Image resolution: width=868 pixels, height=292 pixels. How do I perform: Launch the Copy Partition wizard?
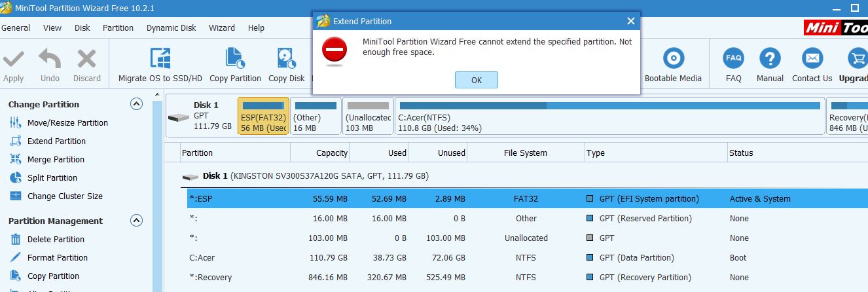(235, 65)
